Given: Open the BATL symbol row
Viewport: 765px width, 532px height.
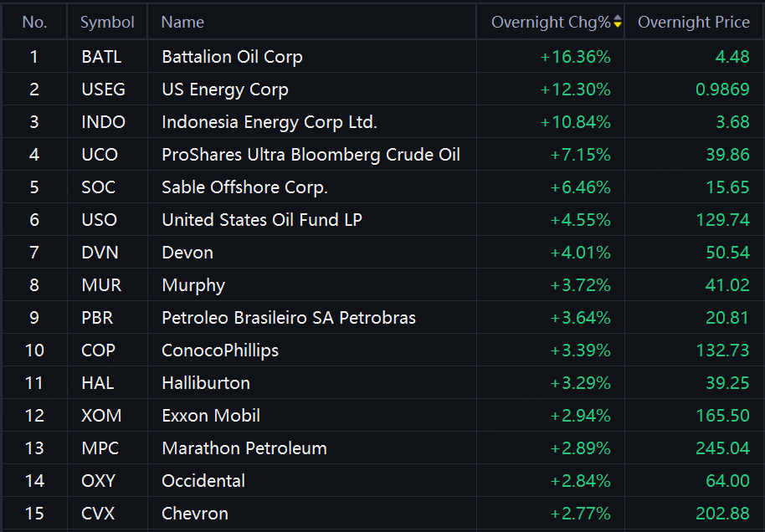Looking at the screenshot, I should (x=101, y=57).
